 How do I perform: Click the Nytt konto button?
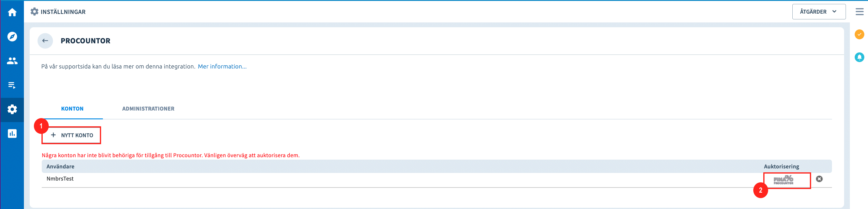[71, 135]
